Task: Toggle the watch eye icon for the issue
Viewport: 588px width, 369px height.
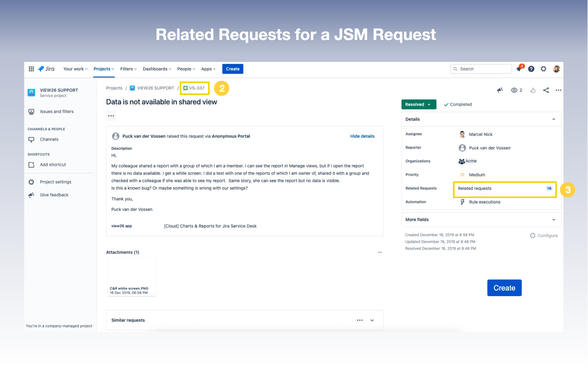Action: [x=514, y=90]
